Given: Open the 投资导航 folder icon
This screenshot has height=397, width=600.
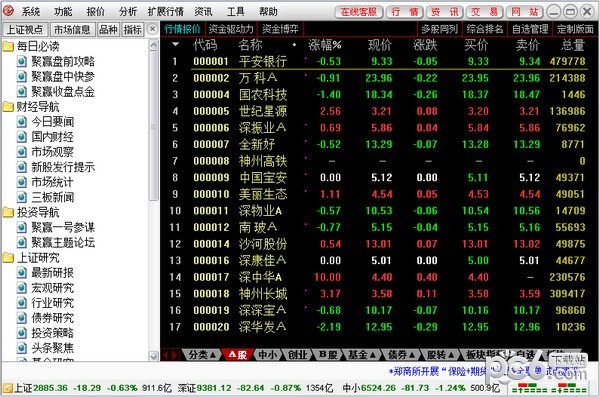Looking at the screenshot, I should click(8, 212).
